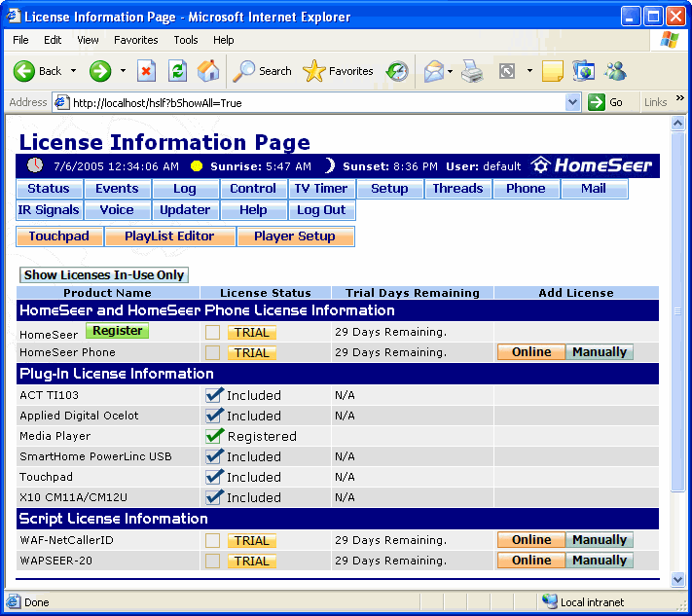Go to Home page via house icon
The image size is (692, 616).
click(x=208, y=71)
